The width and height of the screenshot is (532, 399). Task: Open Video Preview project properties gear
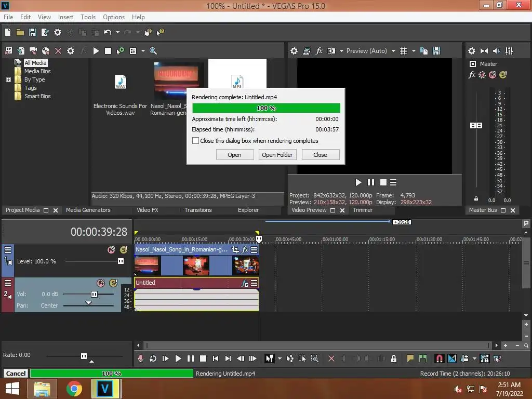[x=294, y=51]
